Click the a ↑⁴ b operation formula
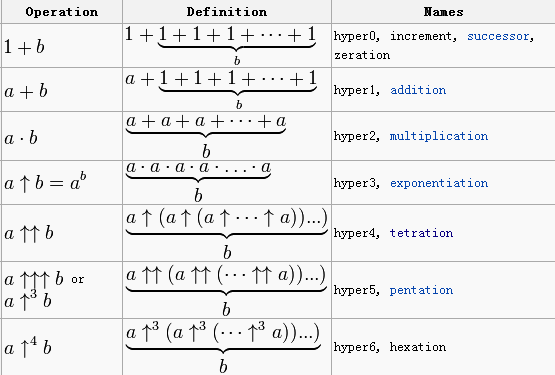555x375 pixels. [28, 347]
